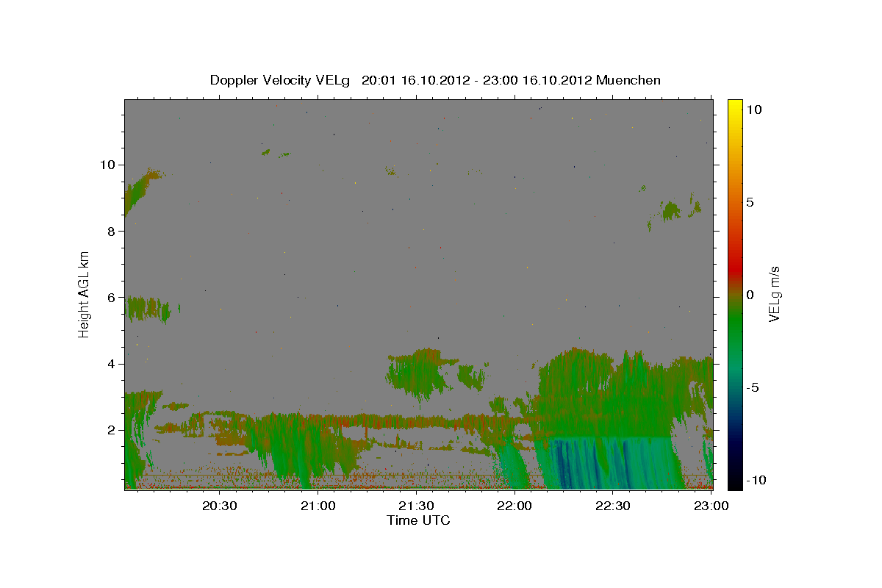Image resolution: width=882 pixels, height=588 pixels.
Task: Click the height tick label 10
Action: 109,165
